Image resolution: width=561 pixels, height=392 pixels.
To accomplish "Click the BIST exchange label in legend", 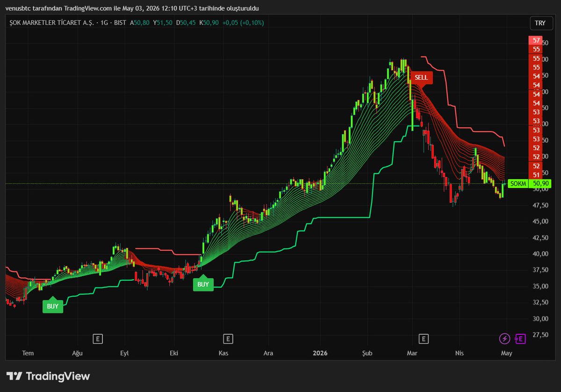I will 120,22.
